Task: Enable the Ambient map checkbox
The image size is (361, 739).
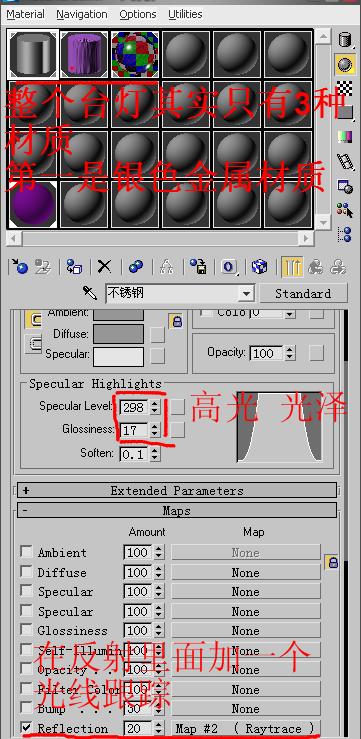Action: 27,551
